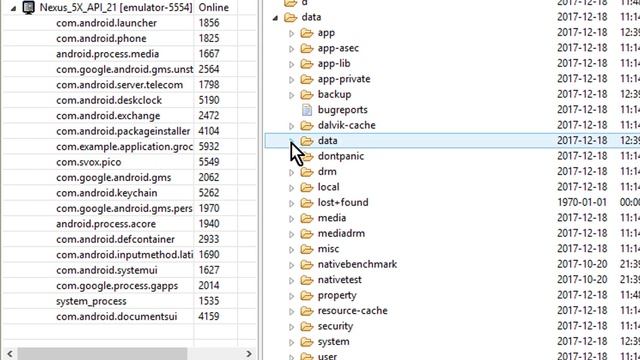Click the lost+found folder icon
Image resolution: width=640 pixels, height=360 pixels.
point(307,203)
